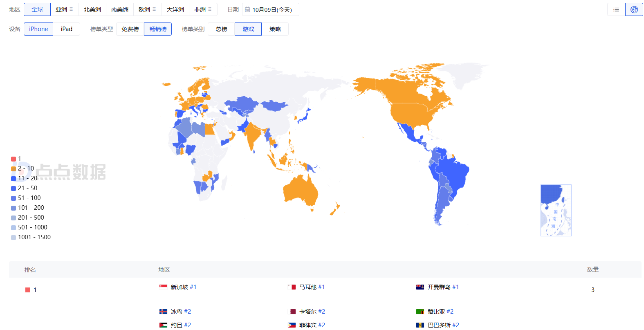644x330 pixels.
Task: Open the 卡塔尔 #2 link
Action: (312, 312)
